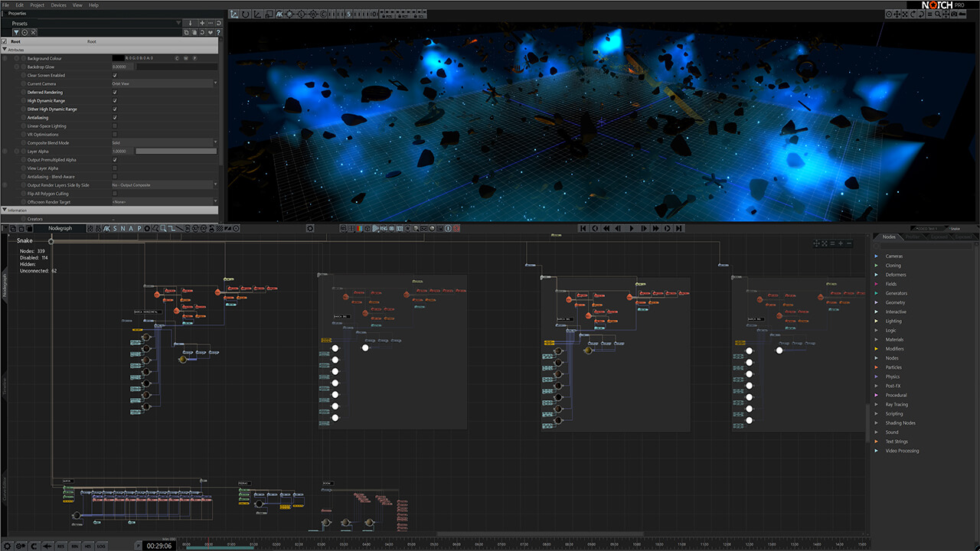The image size is (980, 551).
Task: Open the Help menu
Action: click(x=93, y=5)
